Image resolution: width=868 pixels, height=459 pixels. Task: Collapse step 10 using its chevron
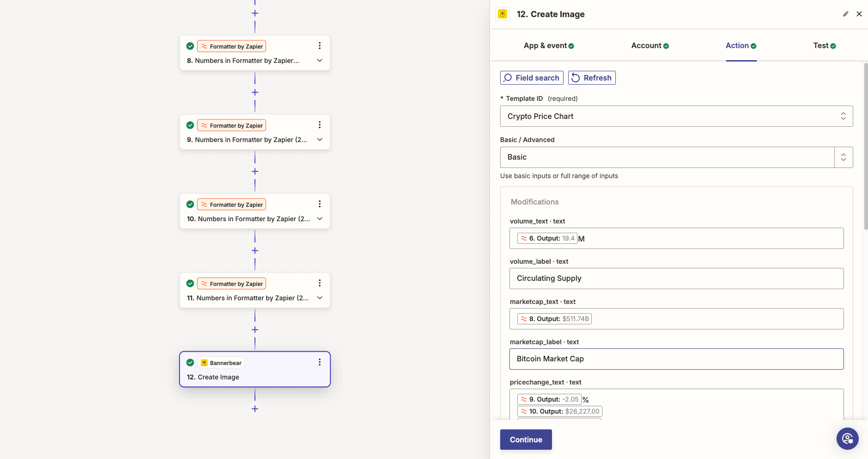pos(319,218)
